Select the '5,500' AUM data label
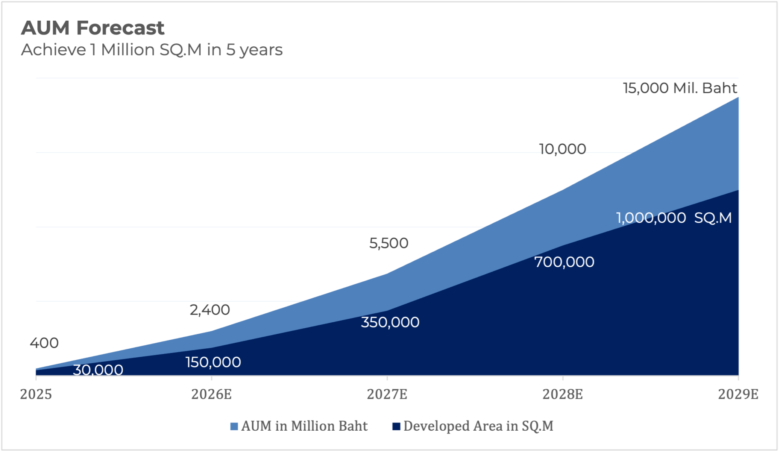The image size is (780, 451). (x=389, y=243)
